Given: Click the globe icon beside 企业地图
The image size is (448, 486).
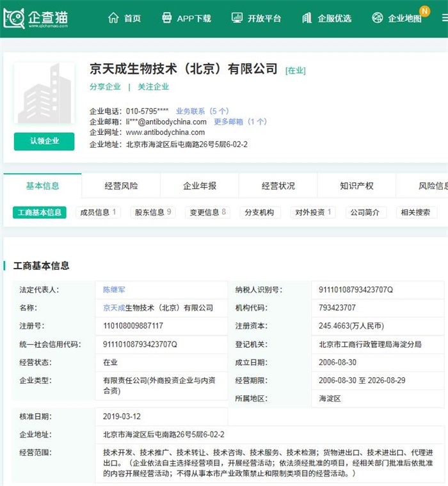Looking at the screenshot, I should [x=377, y=18].
